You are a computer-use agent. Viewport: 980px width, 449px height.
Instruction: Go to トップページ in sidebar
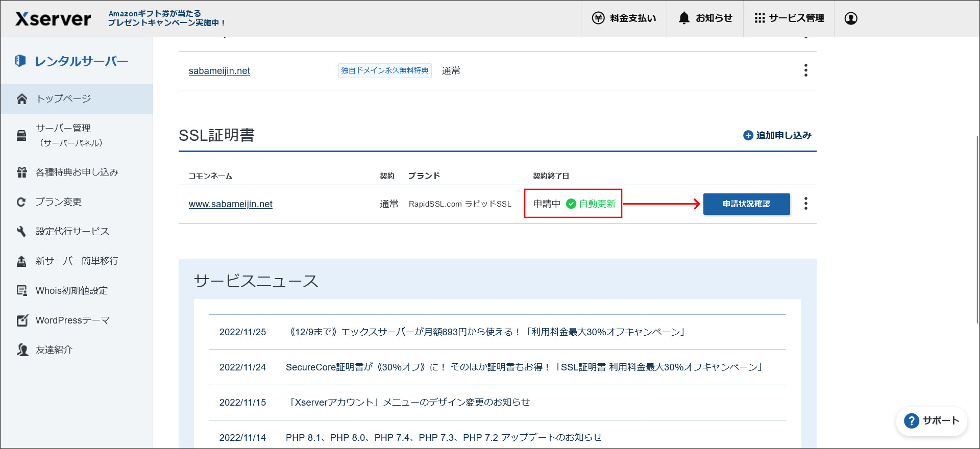click(x=77, y=98)
